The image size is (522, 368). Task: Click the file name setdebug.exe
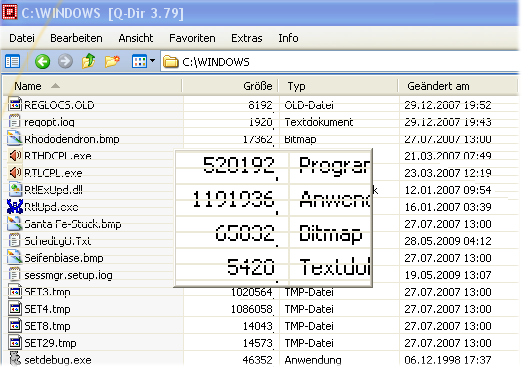click(58, 360)
